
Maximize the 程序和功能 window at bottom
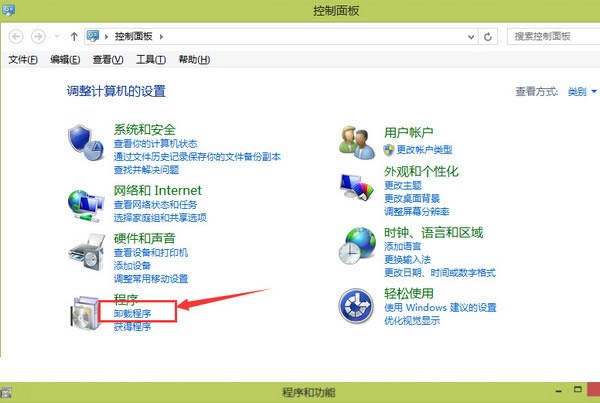(578, 390)
